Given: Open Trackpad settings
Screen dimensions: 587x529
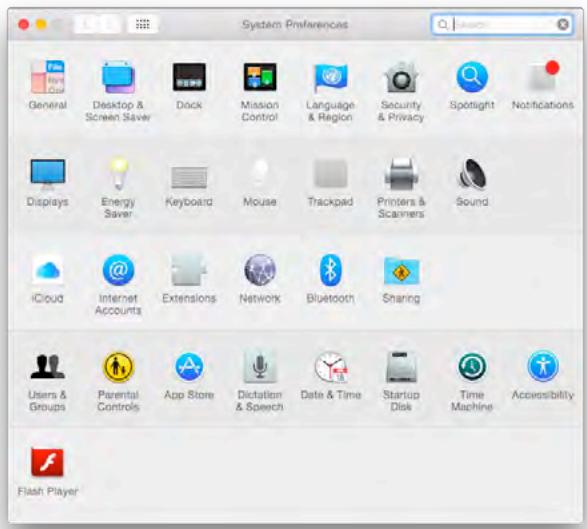Looking at the screenshot, I should [x=330, y=174].
